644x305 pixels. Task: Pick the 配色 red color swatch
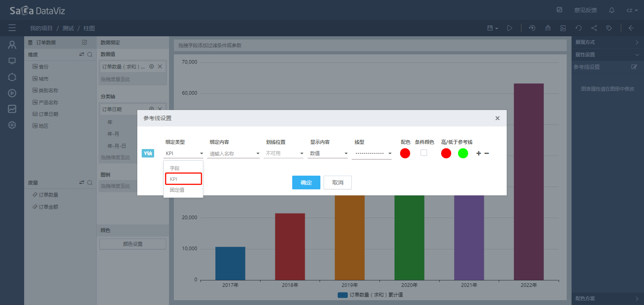pyautogui.click(x=405, y=153)
